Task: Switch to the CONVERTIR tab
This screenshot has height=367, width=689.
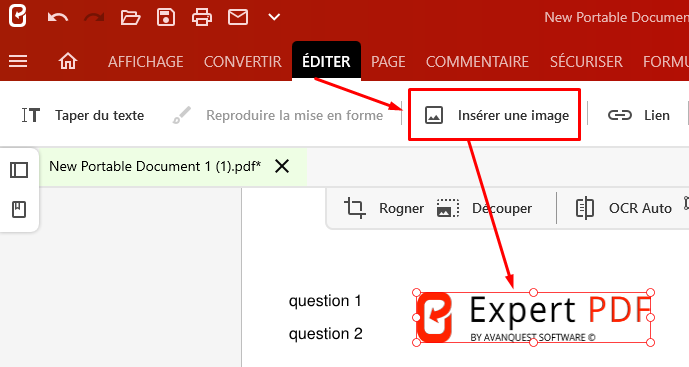Action: [243, 62]
